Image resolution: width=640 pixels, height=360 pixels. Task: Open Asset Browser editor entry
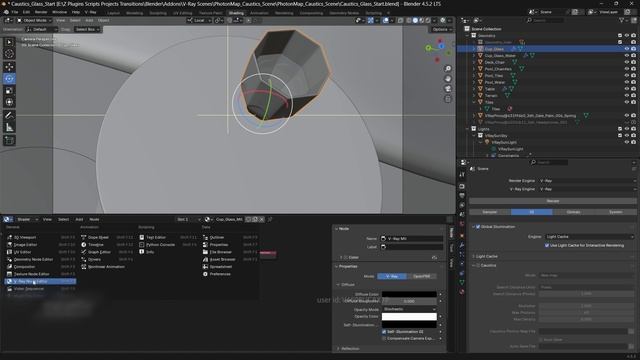[230, 259]
